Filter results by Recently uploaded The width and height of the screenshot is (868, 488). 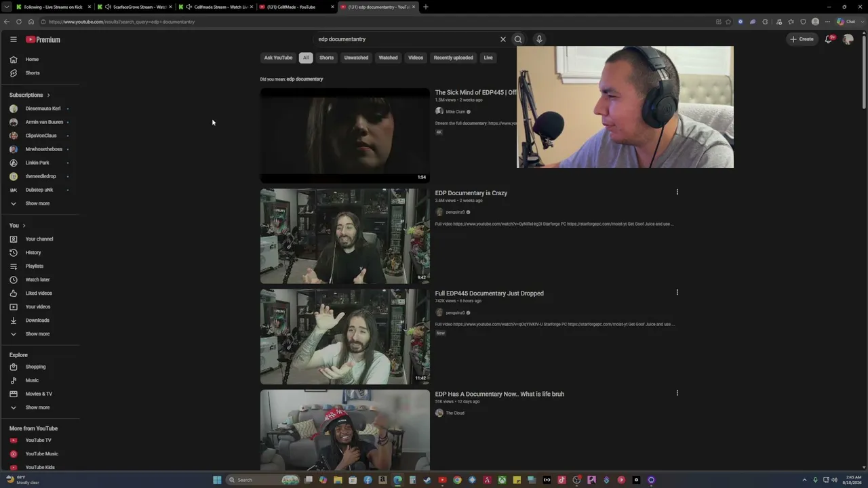coord(453,58)
